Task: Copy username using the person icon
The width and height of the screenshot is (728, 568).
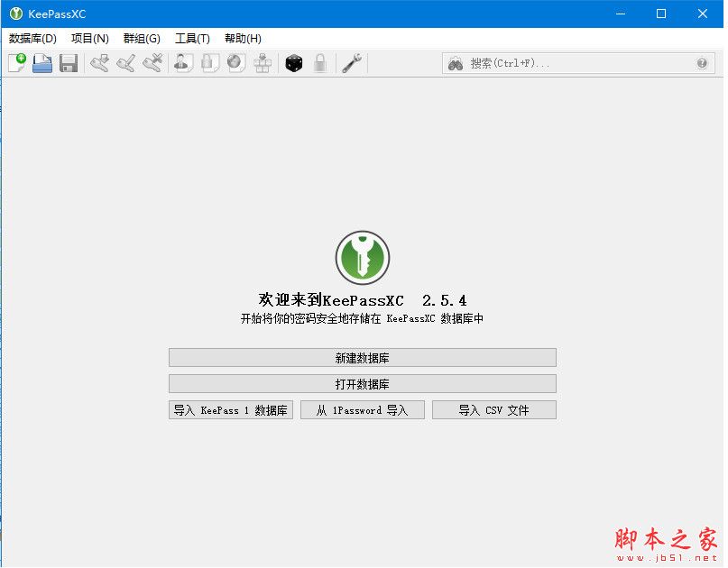Action: [182, 63]
